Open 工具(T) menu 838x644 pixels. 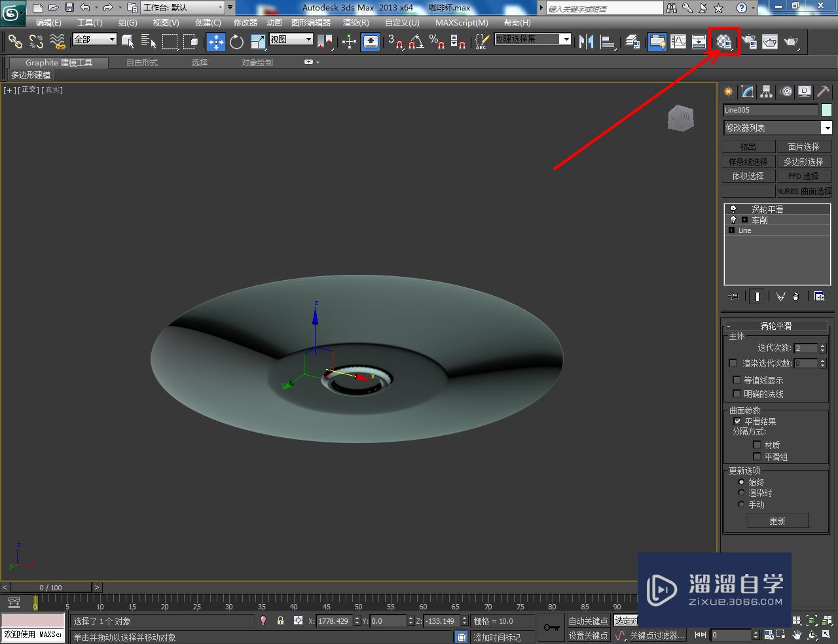(90, 22)
